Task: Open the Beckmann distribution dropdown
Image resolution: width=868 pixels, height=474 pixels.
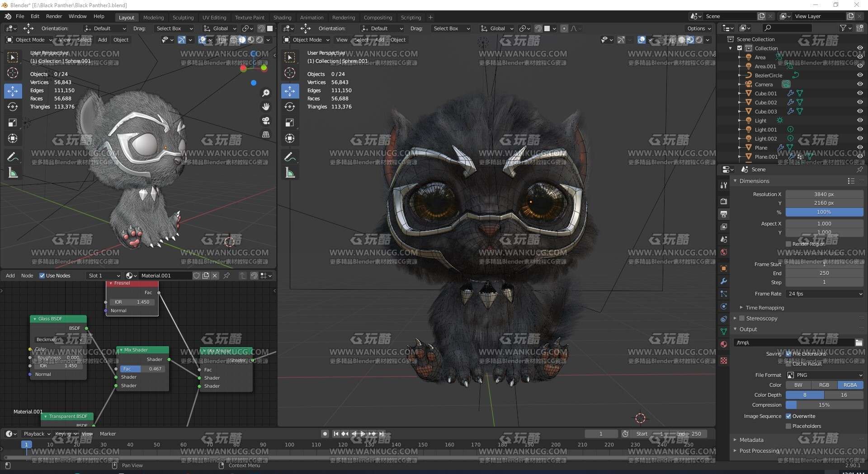Action: coord(59,339)
